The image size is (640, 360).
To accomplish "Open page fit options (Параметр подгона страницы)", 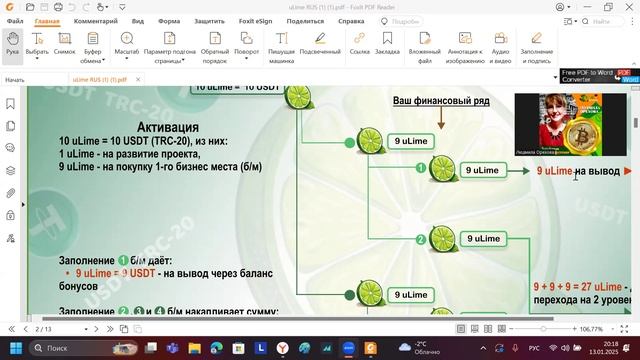I will coord(169,47).
